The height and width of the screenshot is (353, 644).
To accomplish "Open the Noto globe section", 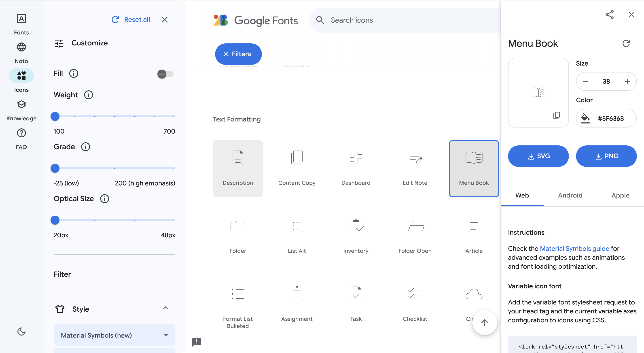I will coord(21,53).
